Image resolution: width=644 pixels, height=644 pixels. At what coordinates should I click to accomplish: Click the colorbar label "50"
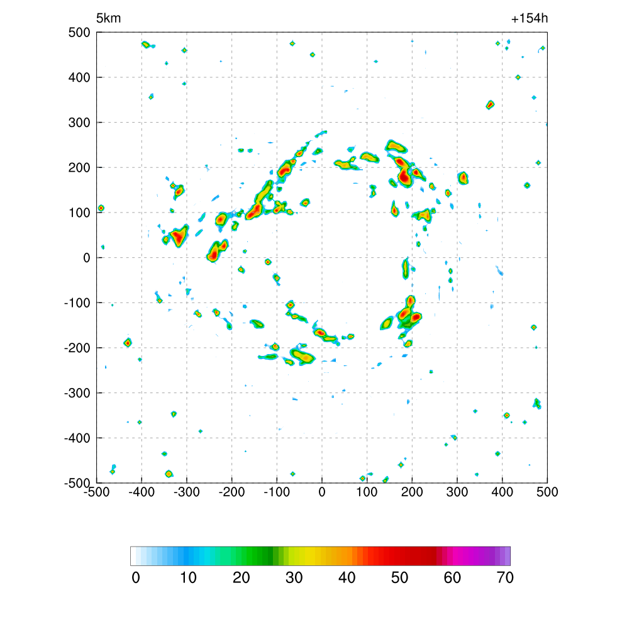[x=399, y=578]
